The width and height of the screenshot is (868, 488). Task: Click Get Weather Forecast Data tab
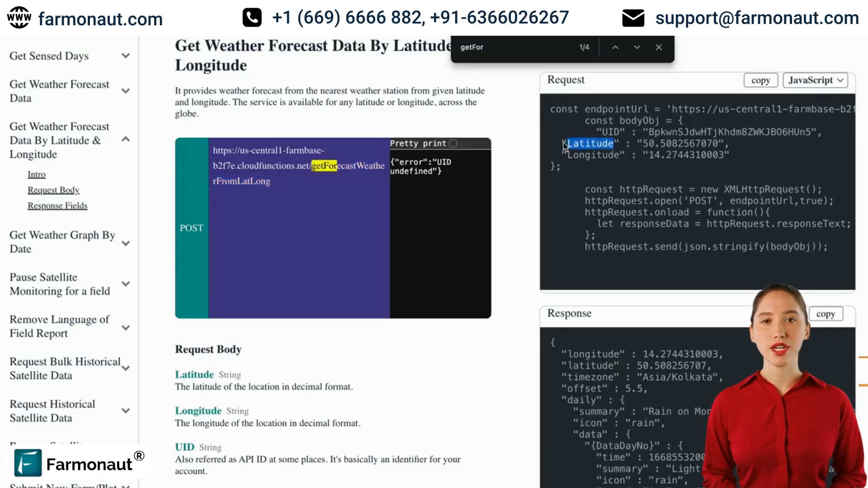(60, 90)
